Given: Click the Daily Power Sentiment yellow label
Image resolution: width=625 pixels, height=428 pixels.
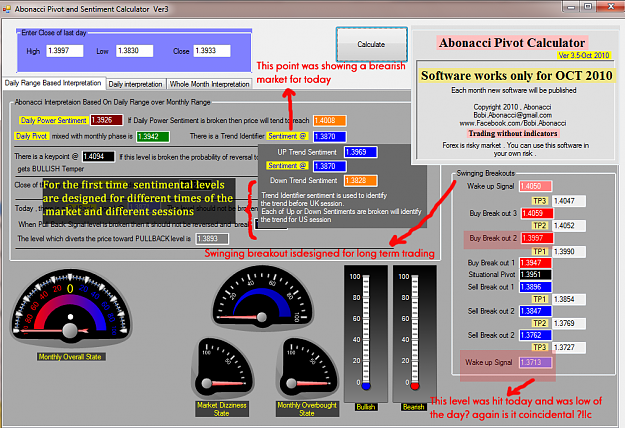Looking at the screenshot, I should pos(53,120).
